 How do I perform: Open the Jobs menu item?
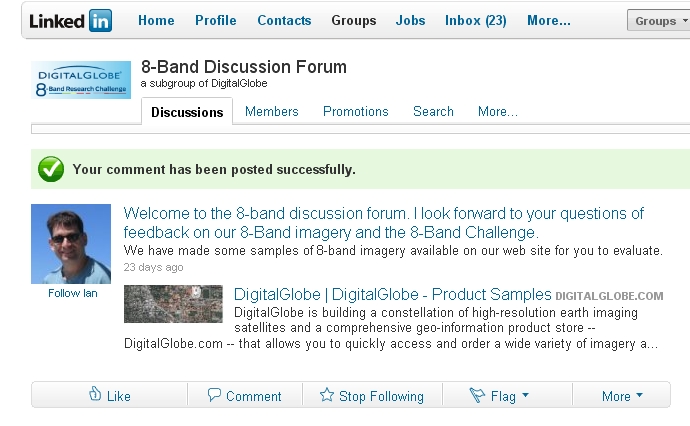(410, 20)
